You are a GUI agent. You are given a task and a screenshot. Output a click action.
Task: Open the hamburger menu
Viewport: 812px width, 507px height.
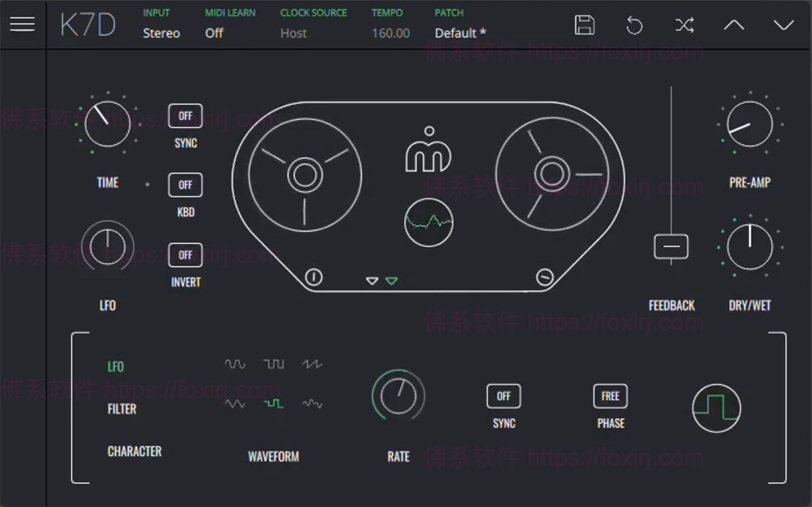click(x=22, y=24)
